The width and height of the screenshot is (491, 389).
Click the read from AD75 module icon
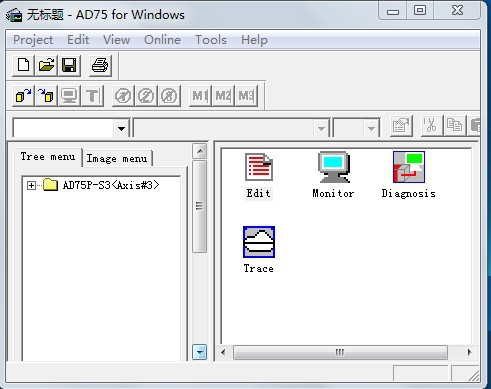(23, 96)
